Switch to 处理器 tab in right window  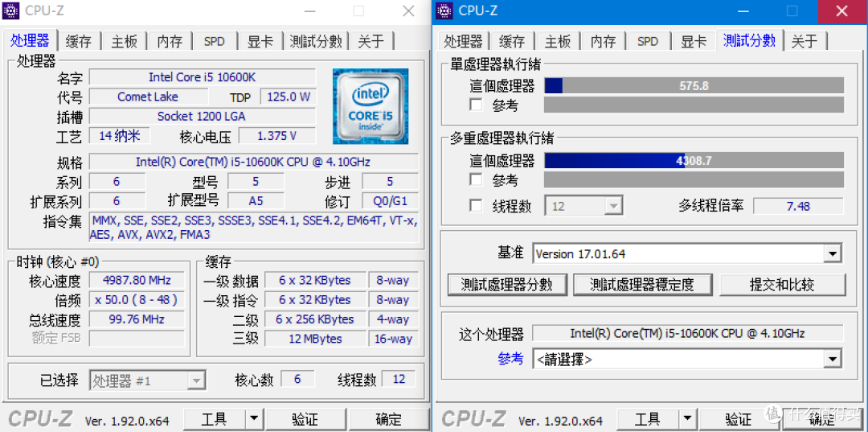(464, 42)
